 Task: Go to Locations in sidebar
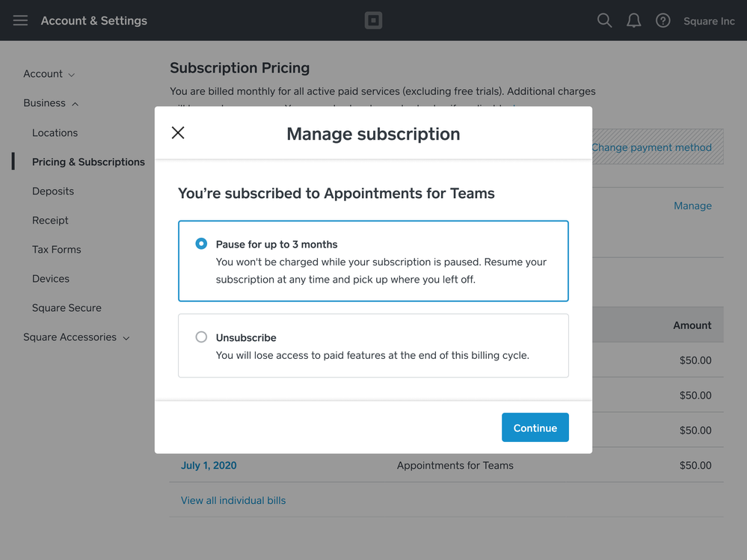pyautogui.click(x=55, y=132)
